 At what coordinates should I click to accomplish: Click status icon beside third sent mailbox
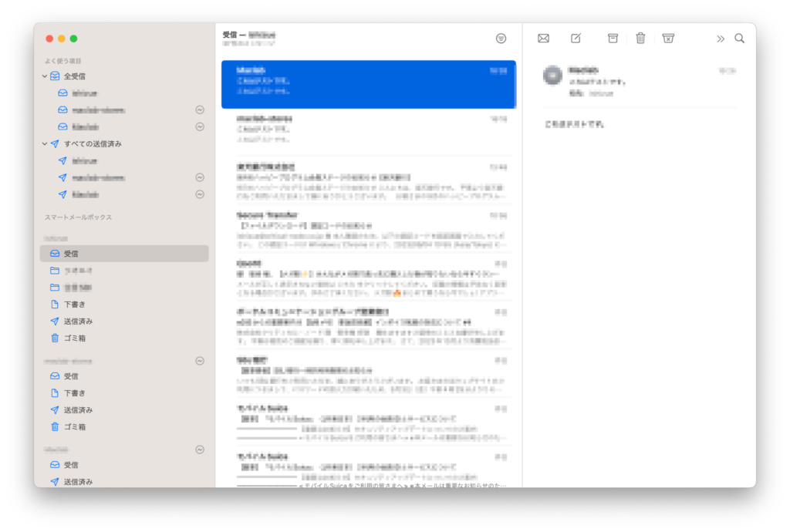tap(200, 194)
